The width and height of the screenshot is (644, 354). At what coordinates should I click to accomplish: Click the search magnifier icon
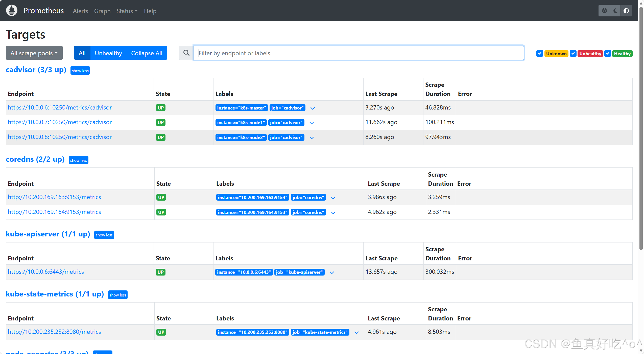186,53
